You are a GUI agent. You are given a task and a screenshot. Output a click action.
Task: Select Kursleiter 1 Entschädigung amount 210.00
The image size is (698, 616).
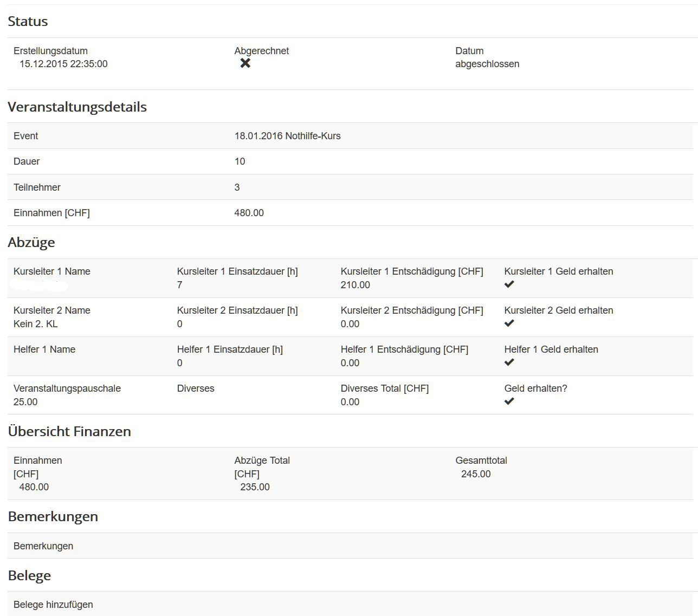[355, 285]
